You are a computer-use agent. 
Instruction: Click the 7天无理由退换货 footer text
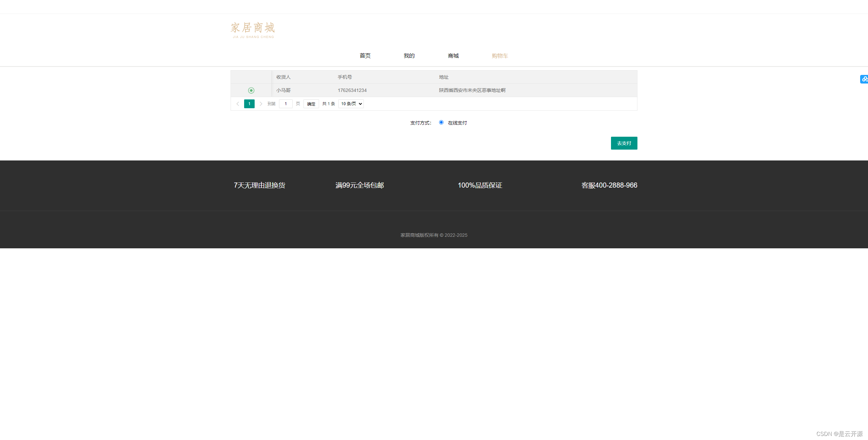tap(259, 185)
